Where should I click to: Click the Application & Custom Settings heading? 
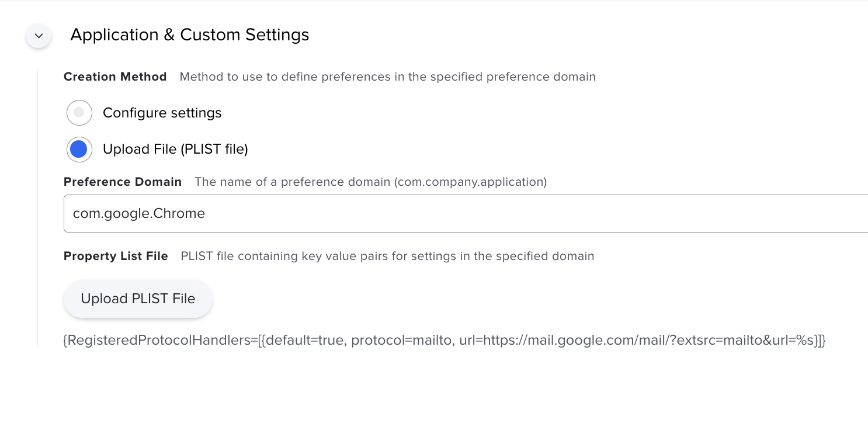[190, 35]
